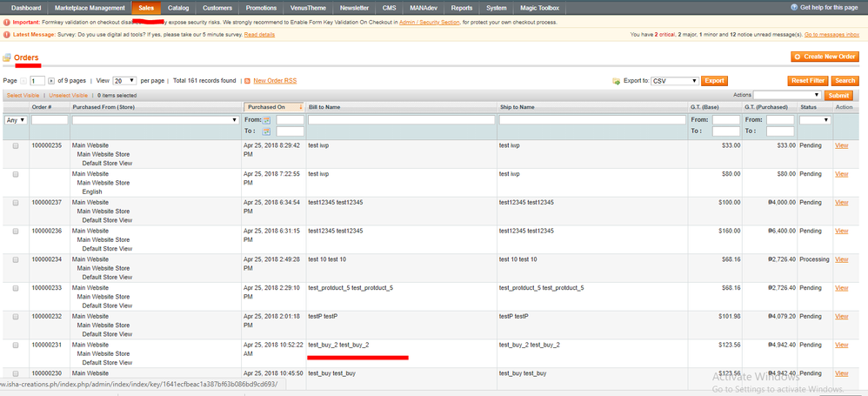Tick the checkbox for order 100000235
This screenshot has width=868, height=396.
click(15, 145)
